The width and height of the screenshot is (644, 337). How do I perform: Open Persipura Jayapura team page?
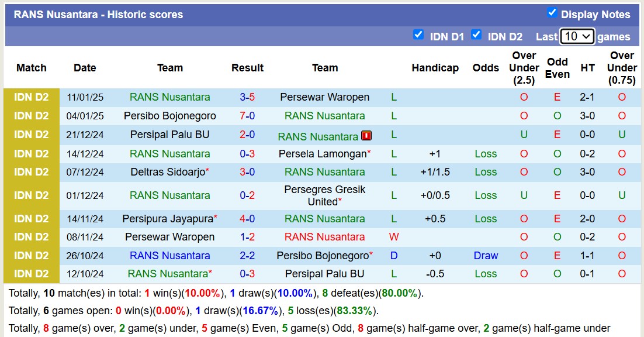pos(168,219)
